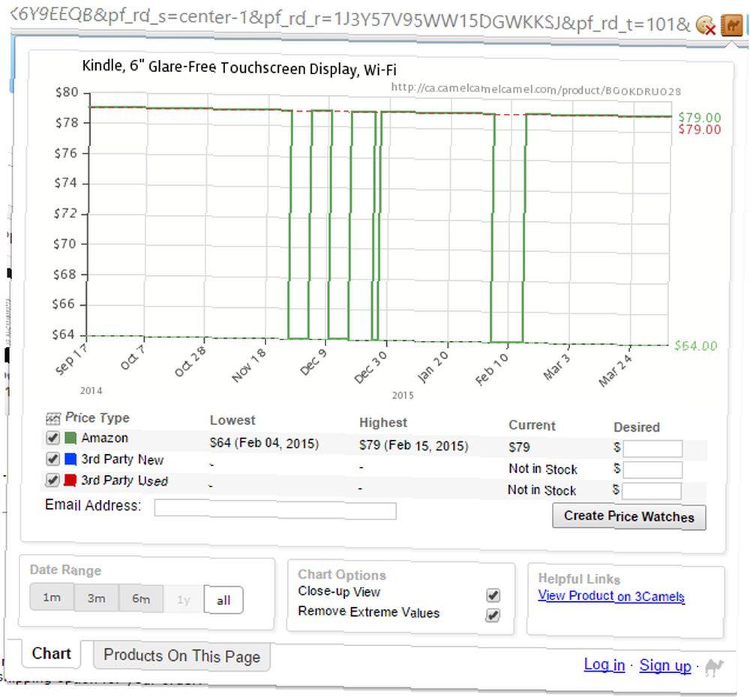Open View Product on 3Camels link
This screenshot has height=700, width=750.
pyautogui.click(x=611, y=597)
